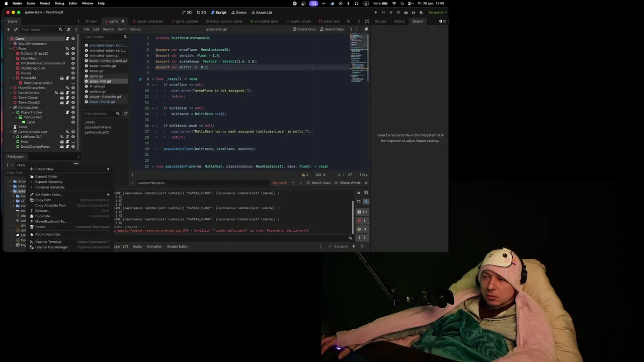The image size is (644, 362).
Task: Collapse duplicate messages icon in Output
Action: [359, 202]
